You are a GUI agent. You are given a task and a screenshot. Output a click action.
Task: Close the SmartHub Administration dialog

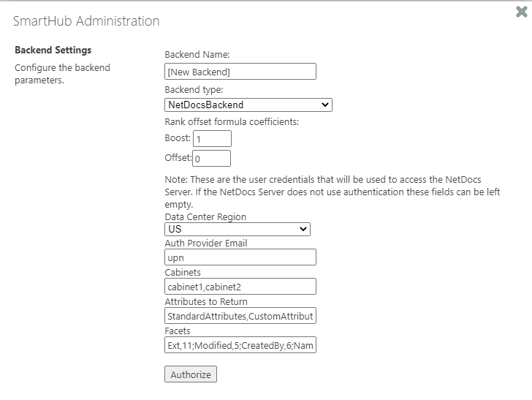click(x=522, y=11)
